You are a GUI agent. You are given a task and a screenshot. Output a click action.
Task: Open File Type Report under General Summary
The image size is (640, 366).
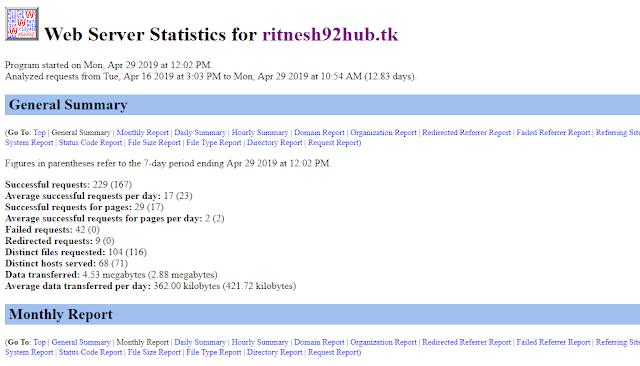tap(213, 143)
